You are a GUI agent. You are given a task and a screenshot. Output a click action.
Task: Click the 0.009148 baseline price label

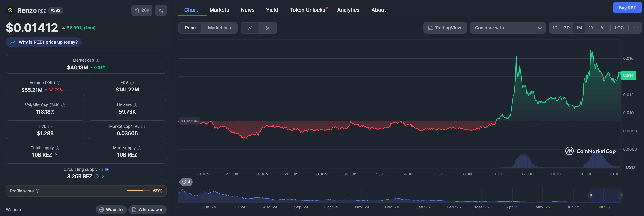click(190, 121)
